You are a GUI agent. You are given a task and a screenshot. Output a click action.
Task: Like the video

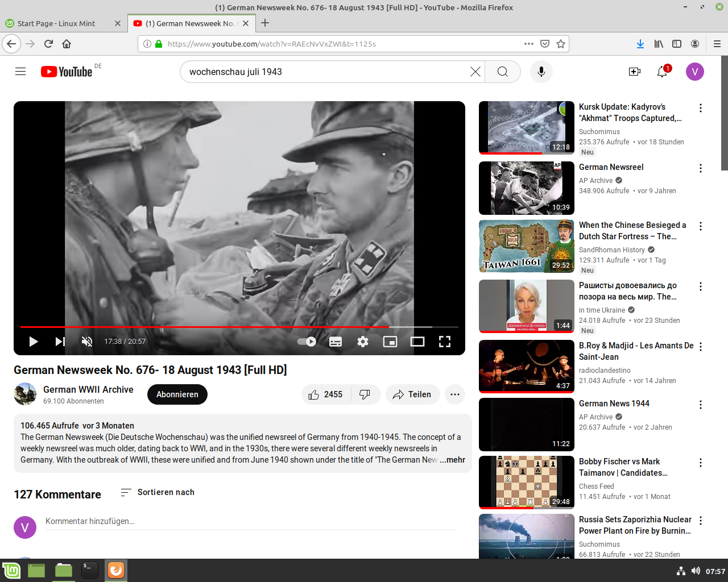[326, 394]
